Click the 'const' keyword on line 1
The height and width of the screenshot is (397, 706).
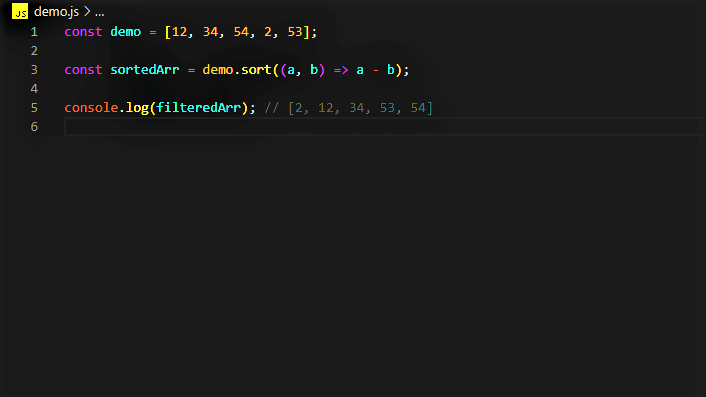pyautogui.click(x=83, y=32)
